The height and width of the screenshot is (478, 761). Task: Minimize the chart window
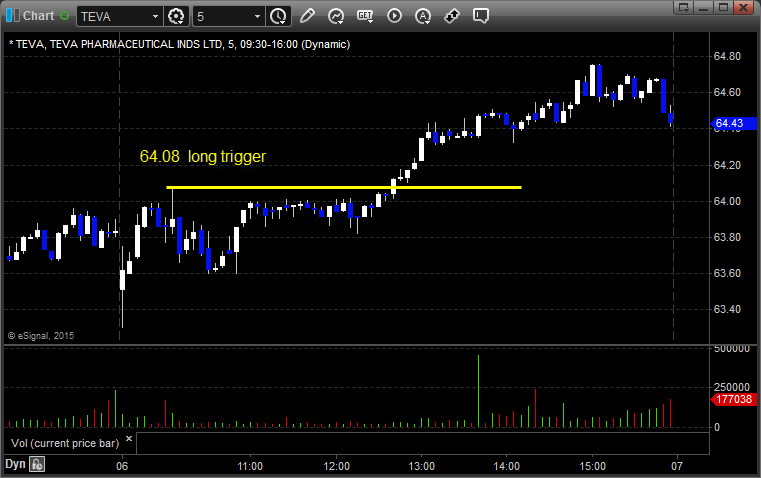703,7
